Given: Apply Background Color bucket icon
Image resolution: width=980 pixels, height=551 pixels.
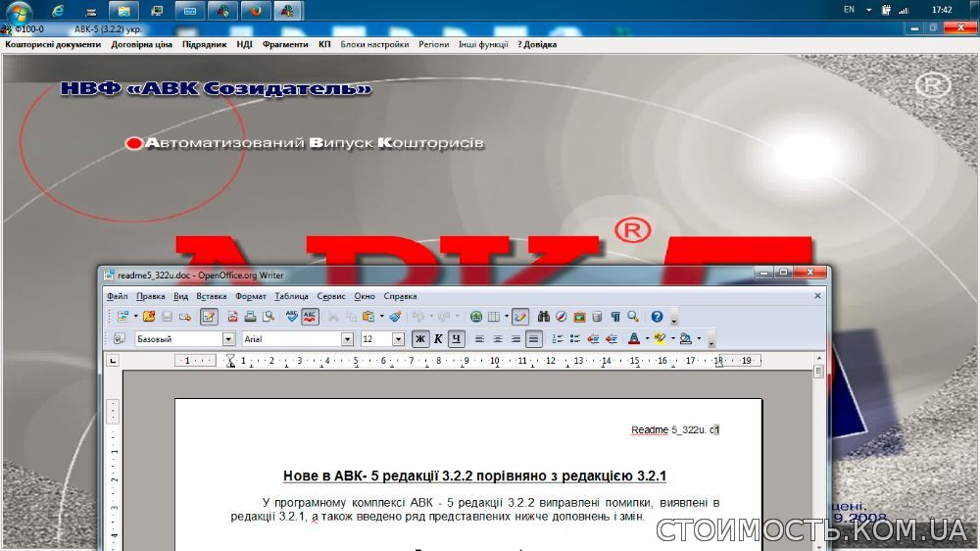Looking at the screenshot, I should click(686, 339).
